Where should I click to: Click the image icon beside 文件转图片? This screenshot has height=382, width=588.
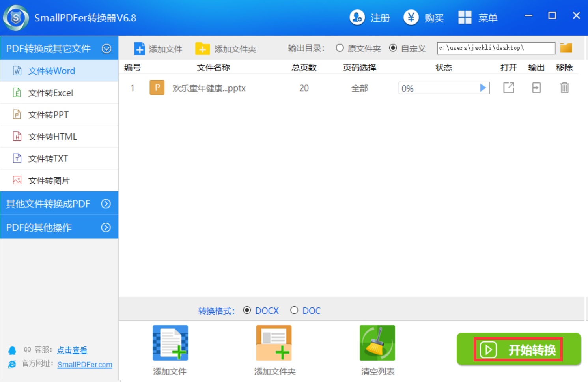click(17, 180)
